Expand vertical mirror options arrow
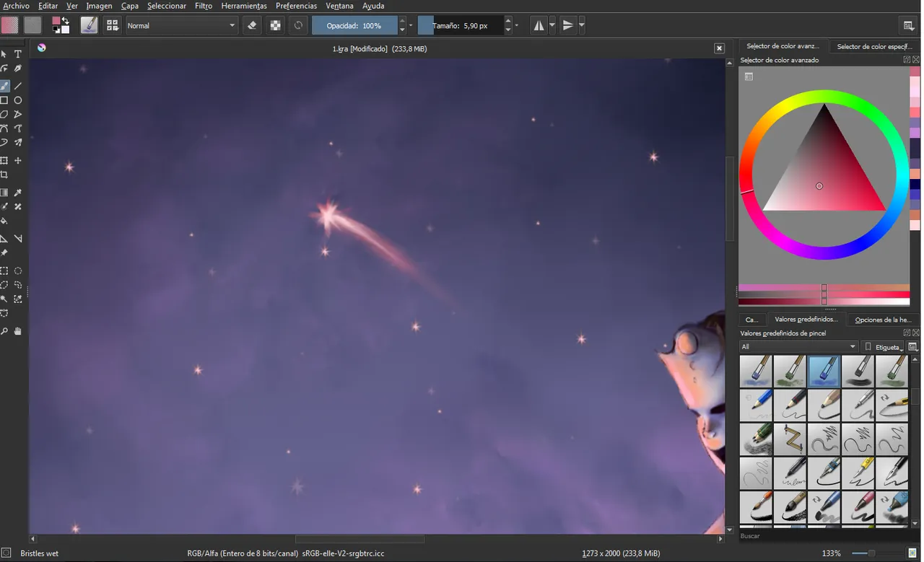The image size is (924, 562). pyautogui.click(x=581, y=25)
